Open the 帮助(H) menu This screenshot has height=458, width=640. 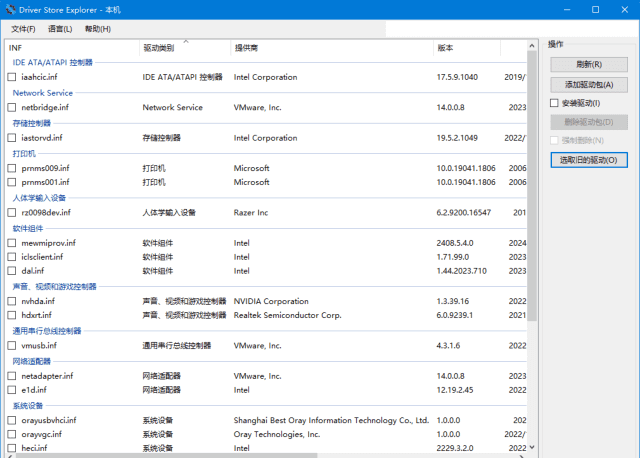pyautogui.click(x=98, y=29)
